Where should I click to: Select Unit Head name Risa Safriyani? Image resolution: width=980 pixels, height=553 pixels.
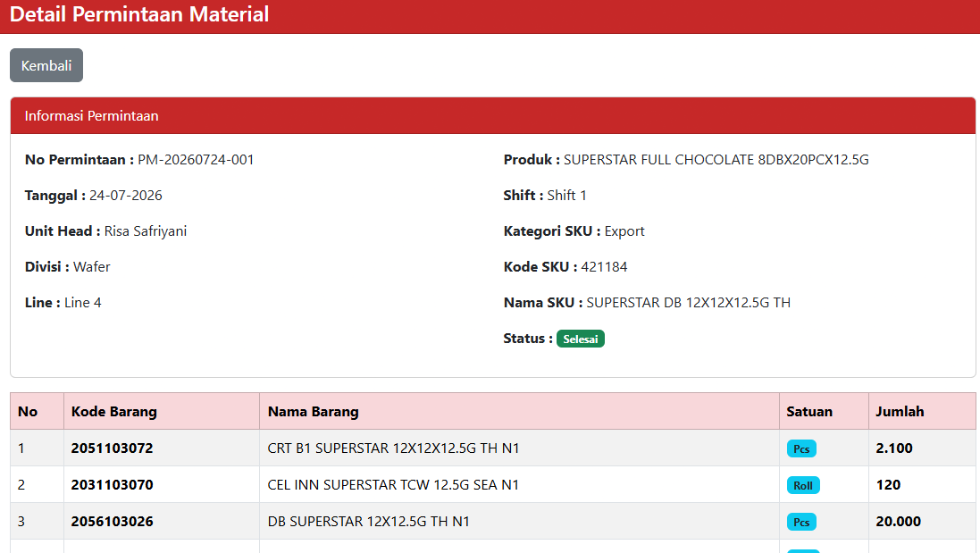(x=145, y=231)
